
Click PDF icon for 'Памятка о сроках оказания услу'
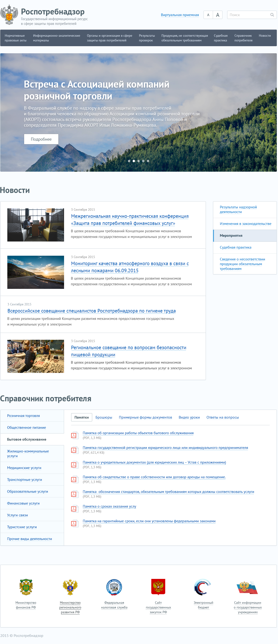(74, 509)
